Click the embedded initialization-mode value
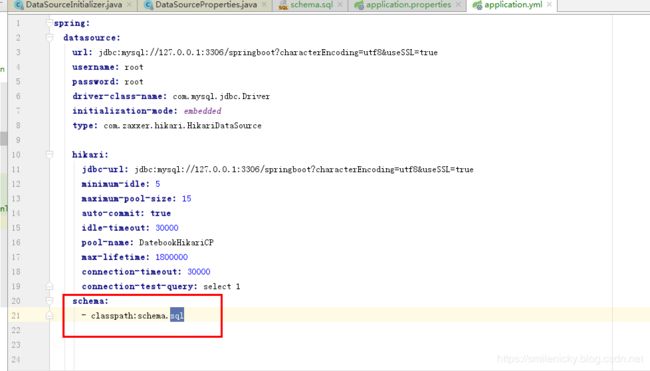 click(x=202, y=111)
